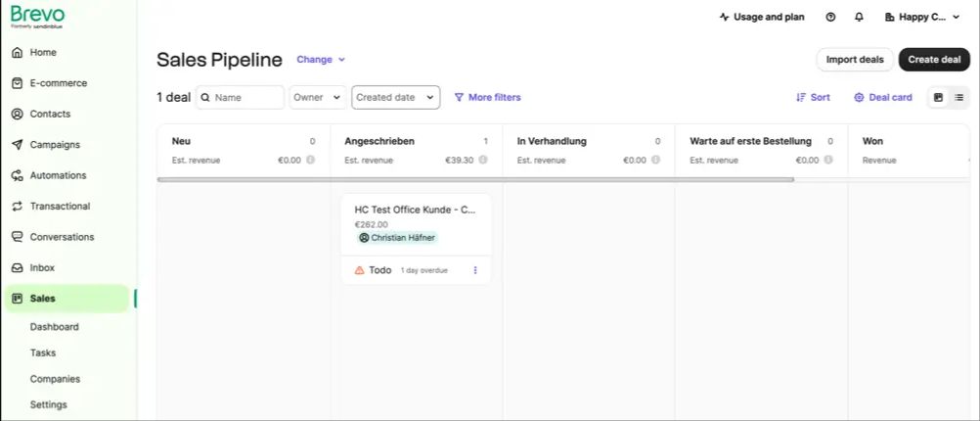Click the Create deal button
This screenshot has height=421, width=980.
coord(934,60)
